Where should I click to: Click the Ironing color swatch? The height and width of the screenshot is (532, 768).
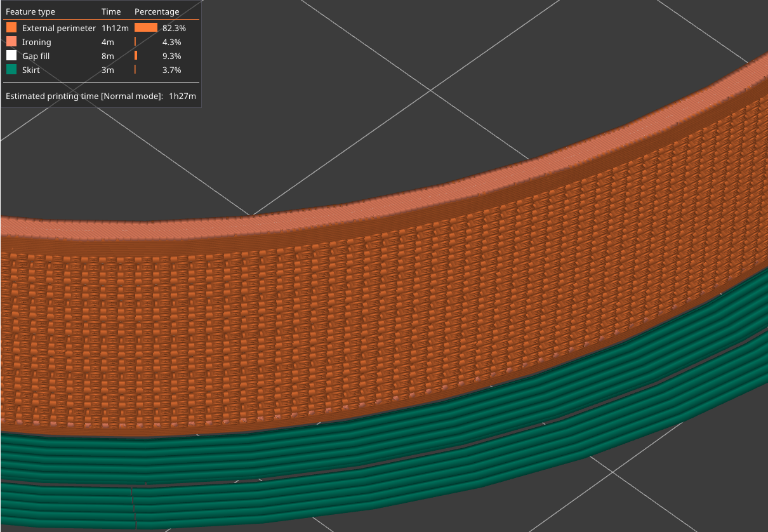11,42
